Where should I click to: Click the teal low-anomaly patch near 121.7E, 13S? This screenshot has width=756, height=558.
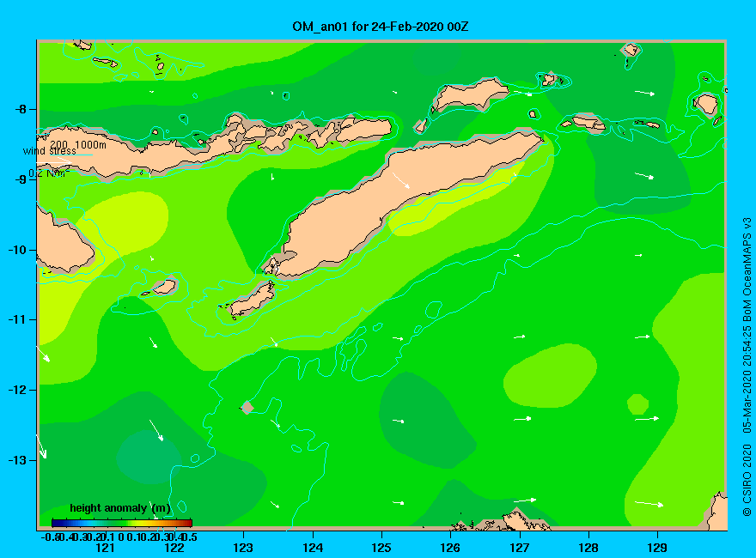pyautogui.click(x=149, y=457)
